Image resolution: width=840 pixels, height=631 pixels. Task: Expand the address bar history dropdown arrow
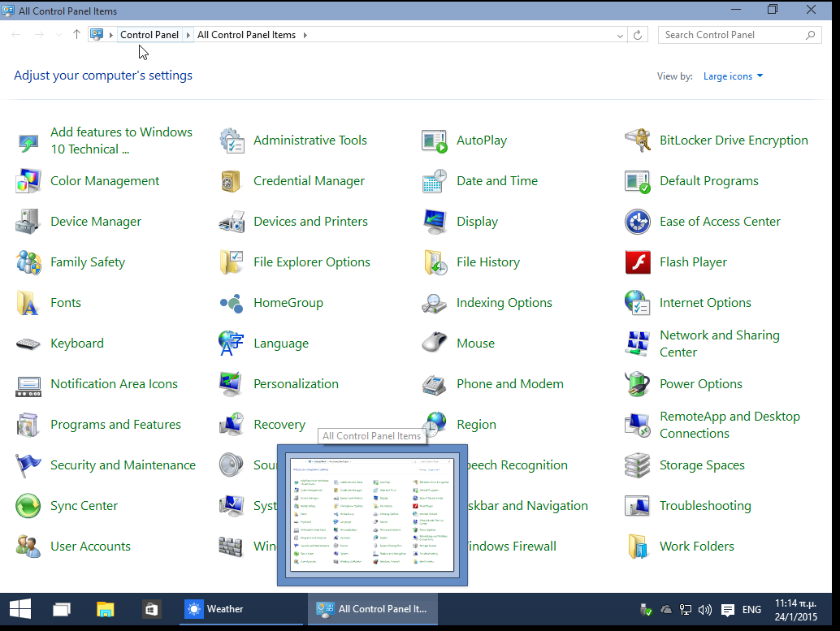click(x=620, y=36)
